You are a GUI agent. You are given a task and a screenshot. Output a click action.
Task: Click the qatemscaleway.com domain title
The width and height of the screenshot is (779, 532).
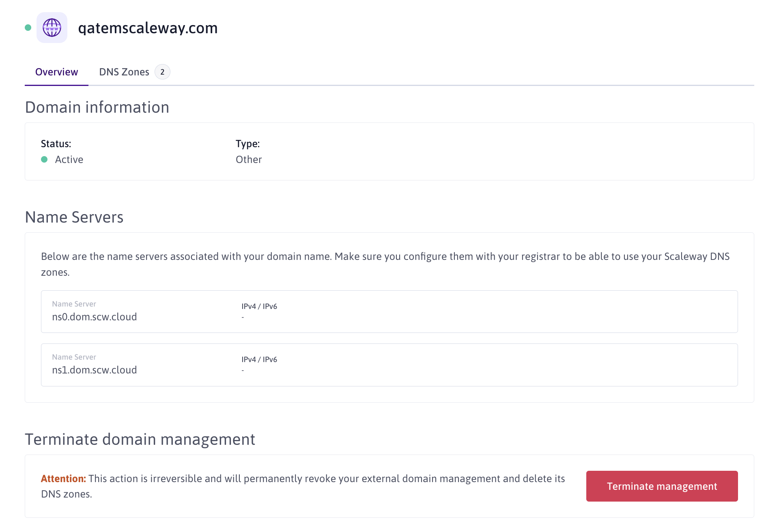[148, 28]
